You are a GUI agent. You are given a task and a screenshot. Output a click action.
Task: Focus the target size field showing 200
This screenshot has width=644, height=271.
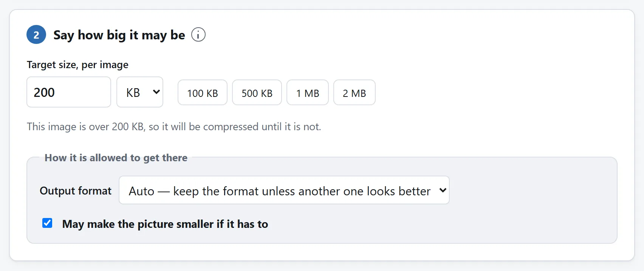click(x=69, y=92)
